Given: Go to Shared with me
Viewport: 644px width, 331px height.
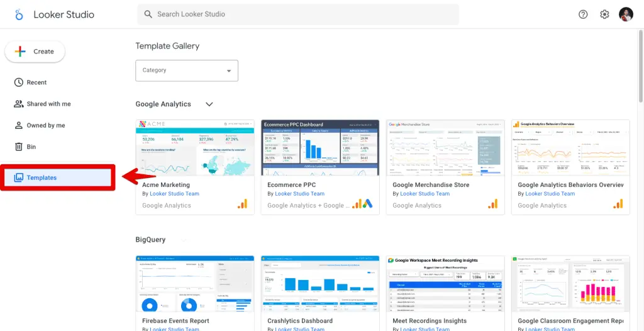Looking at the screenshot, I should (48, 104).
